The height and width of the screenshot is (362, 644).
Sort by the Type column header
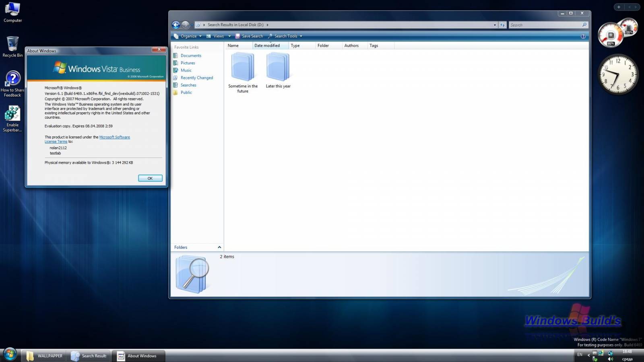click(x=301, y=45)
